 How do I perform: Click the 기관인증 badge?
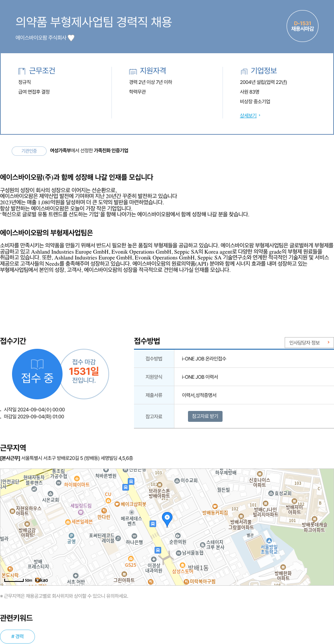click(x=29, y=151)
